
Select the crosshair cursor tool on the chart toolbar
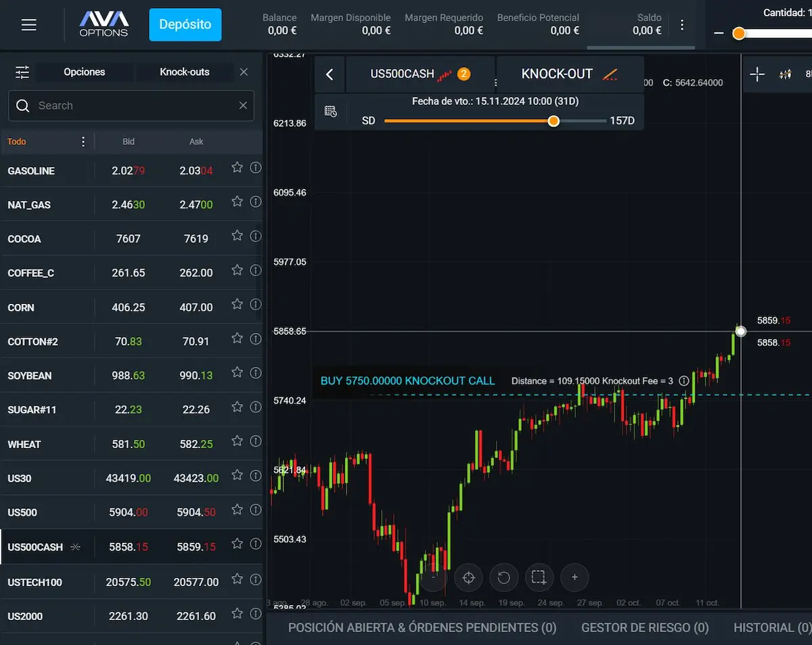coord(757,74)
